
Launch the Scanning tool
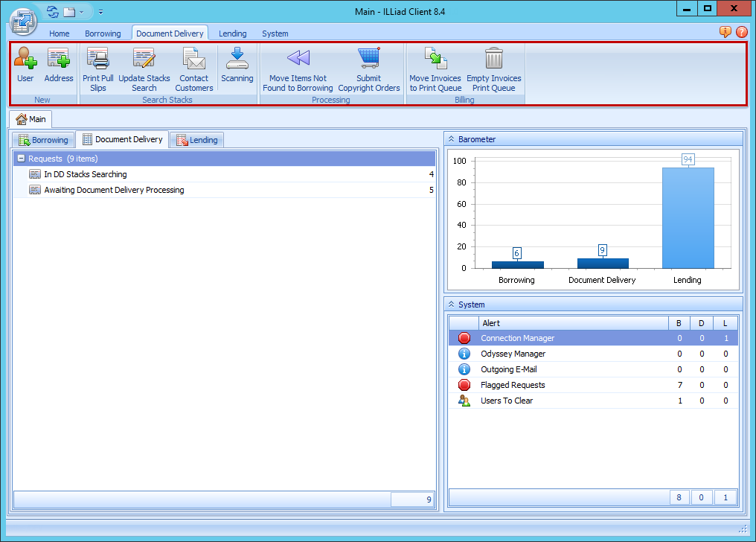(x=237, y=67)
